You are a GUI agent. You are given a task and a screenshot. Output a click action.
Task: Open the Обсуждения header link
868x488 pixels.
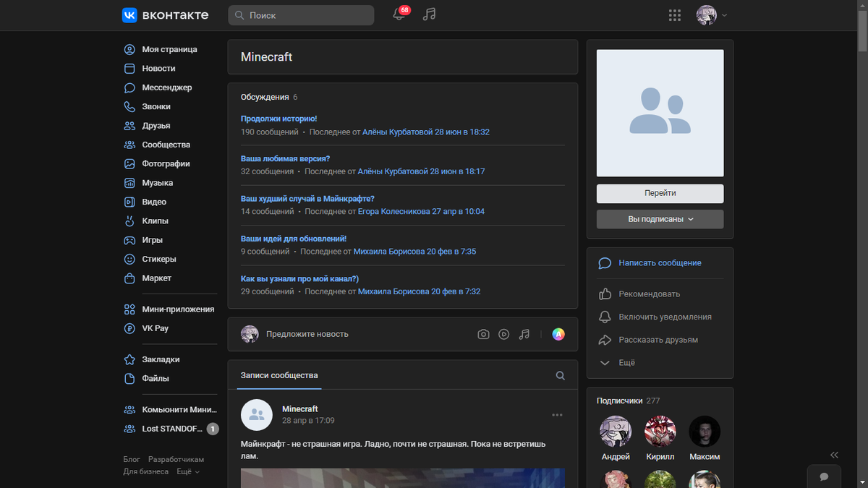click(265, 97)
